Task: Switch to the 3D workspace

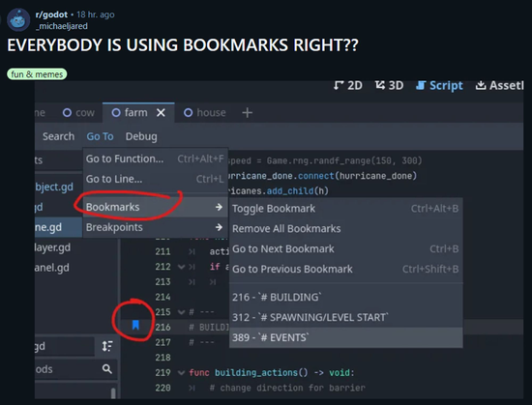Action: tap(389, 85)
